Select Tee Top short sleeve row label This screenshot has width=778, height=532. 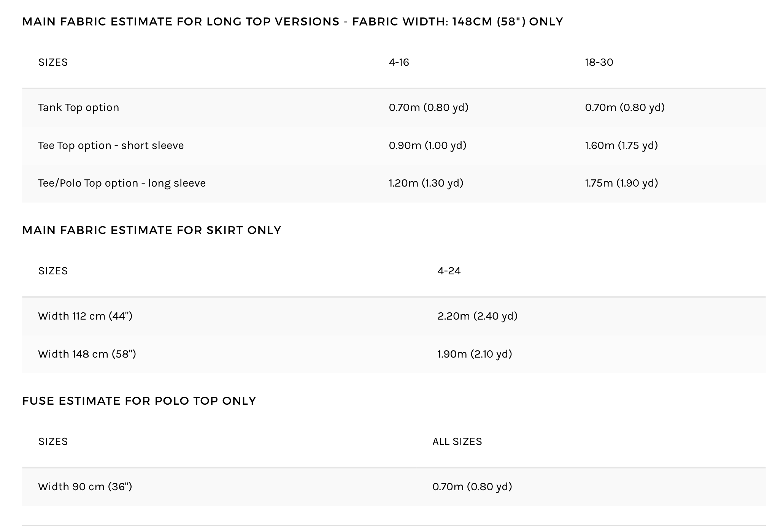[111, 146]
